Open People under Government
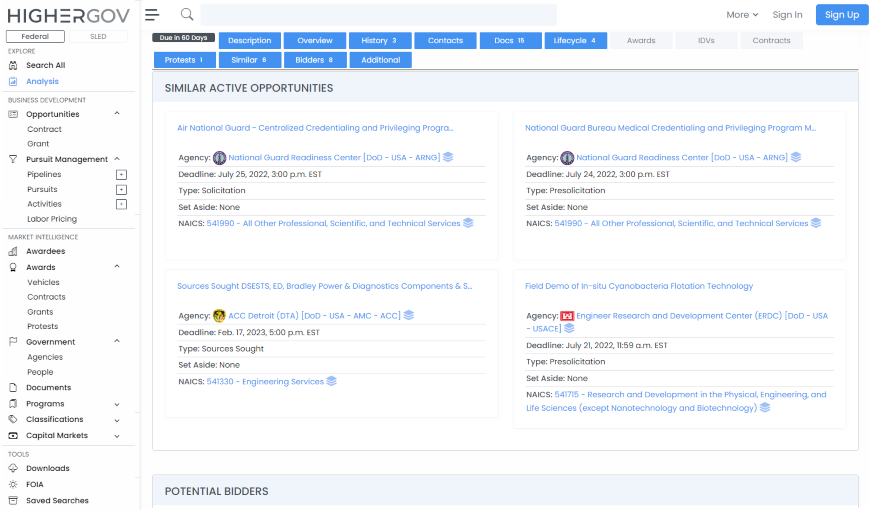The height and width of the screenshot is (510, 870). pyautogui.click(x=41, y=372)
